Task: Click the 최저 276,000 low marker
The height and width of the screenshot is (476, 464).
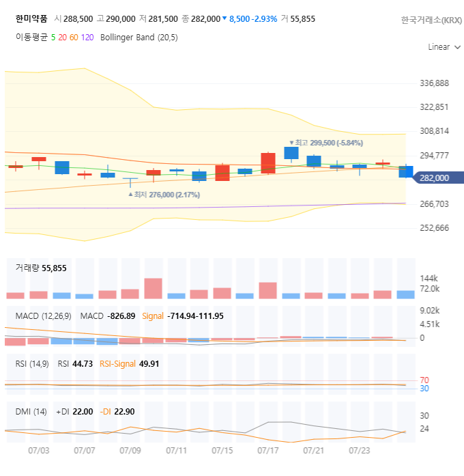Action: (164, 195)
